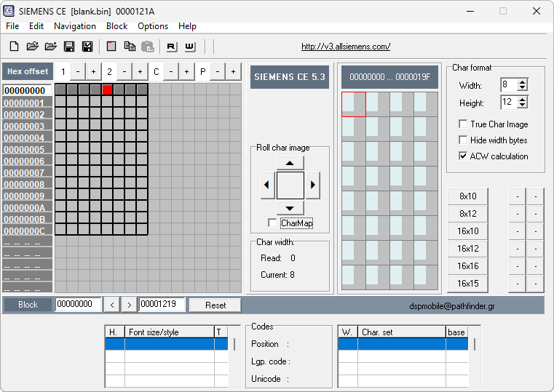The image size is (554, 392).
Task: Copy with the two-pages toolbar icon
Action: click(130, 47)
